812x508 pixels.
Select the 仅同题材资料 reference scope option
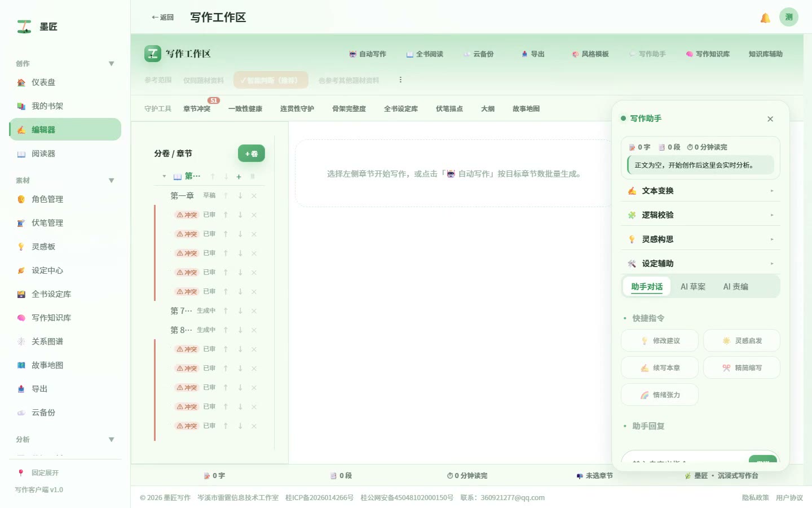pos(204,80)
